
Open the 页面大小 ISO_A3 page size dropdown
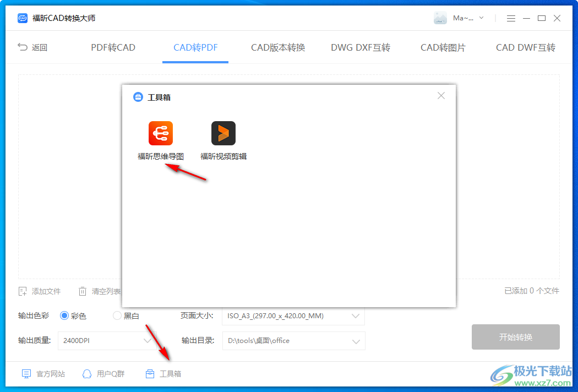click(293, 316)
